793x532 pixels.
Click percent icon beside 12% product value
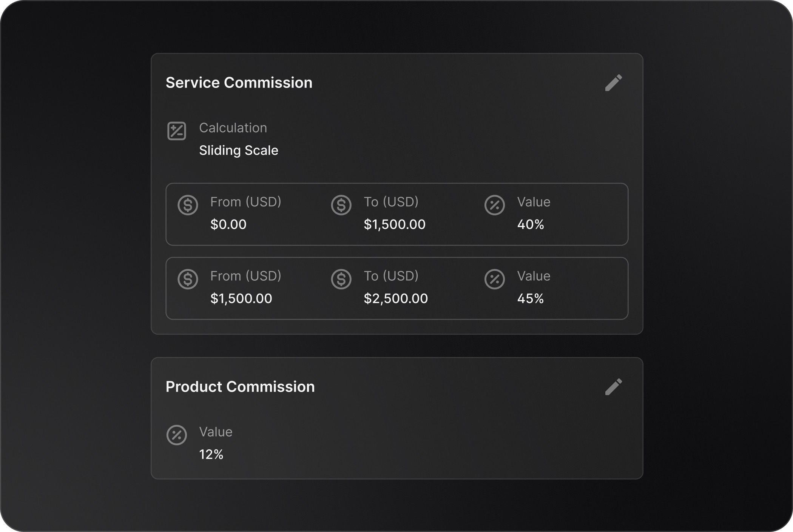pyautogui.click(x=177, y=435)
